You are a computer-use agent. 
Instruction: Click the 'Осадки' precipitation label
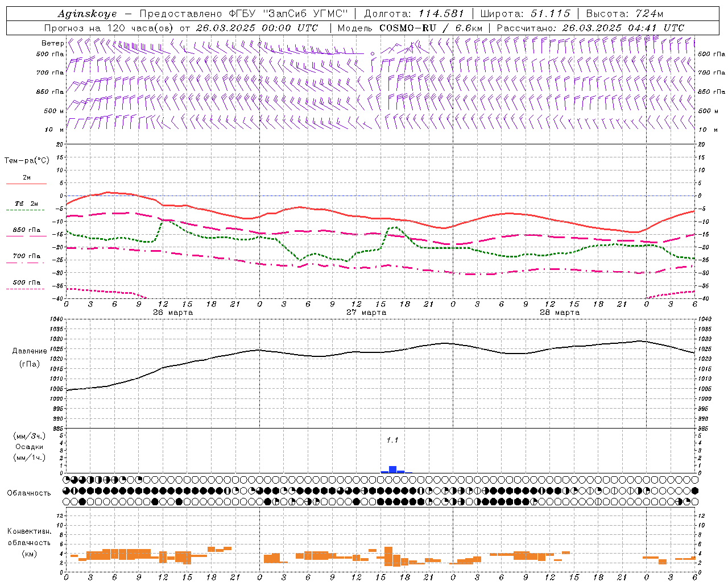[30, 447]
